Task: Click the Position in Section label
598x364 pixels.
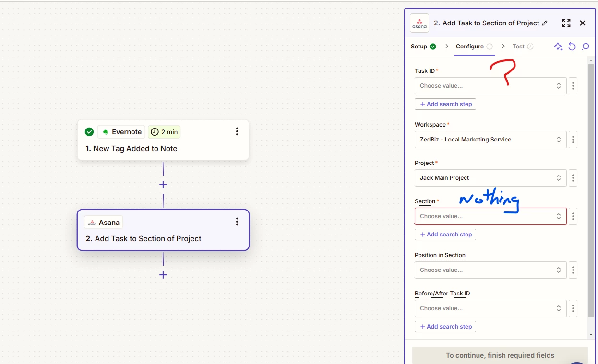Action: click(440, 255)
